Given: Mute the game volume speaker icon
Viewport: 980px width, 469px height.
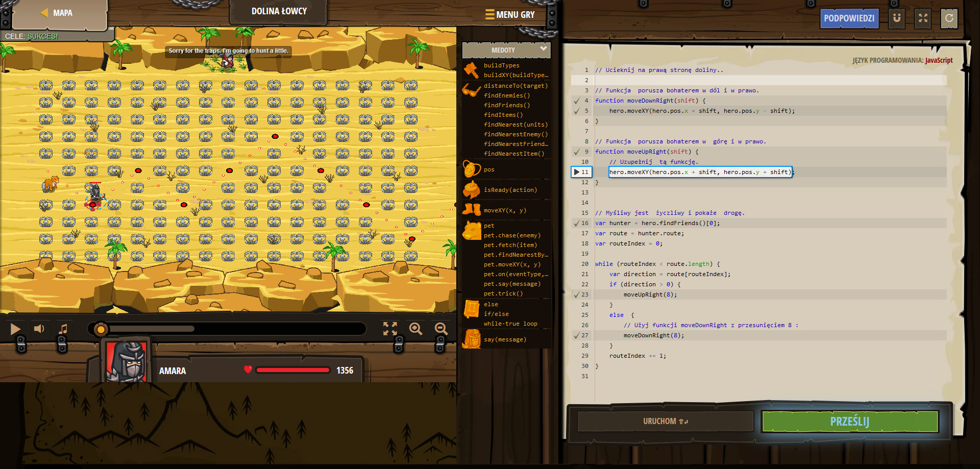Looking at the screenshot, I should coord(39,329).
